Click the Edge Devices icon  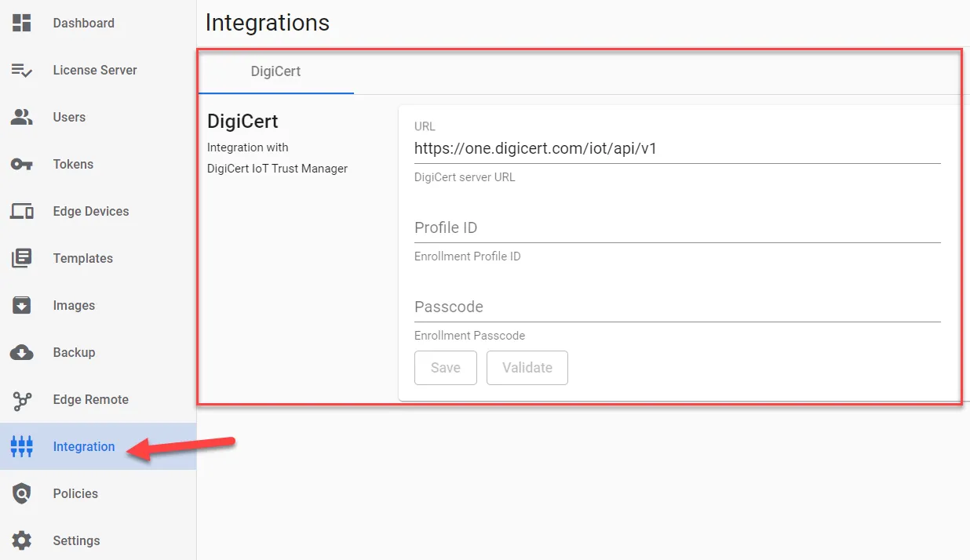22,211
